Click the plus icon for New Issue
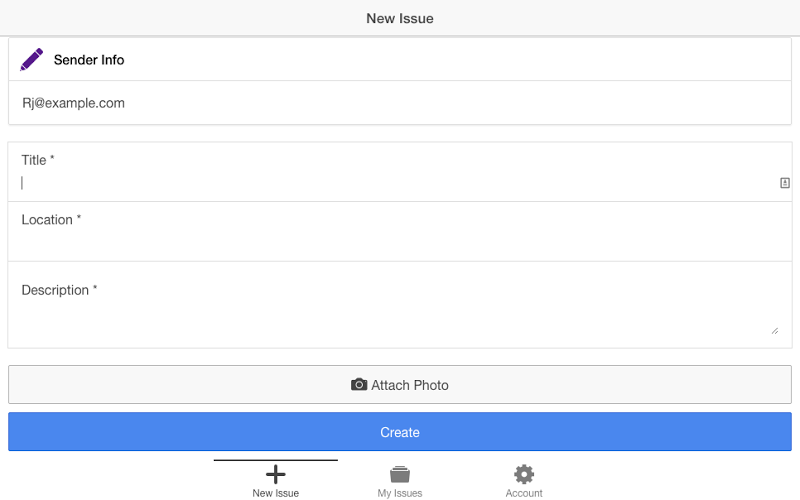The height and width of the screenshot is (500, 800). (276, 474)
